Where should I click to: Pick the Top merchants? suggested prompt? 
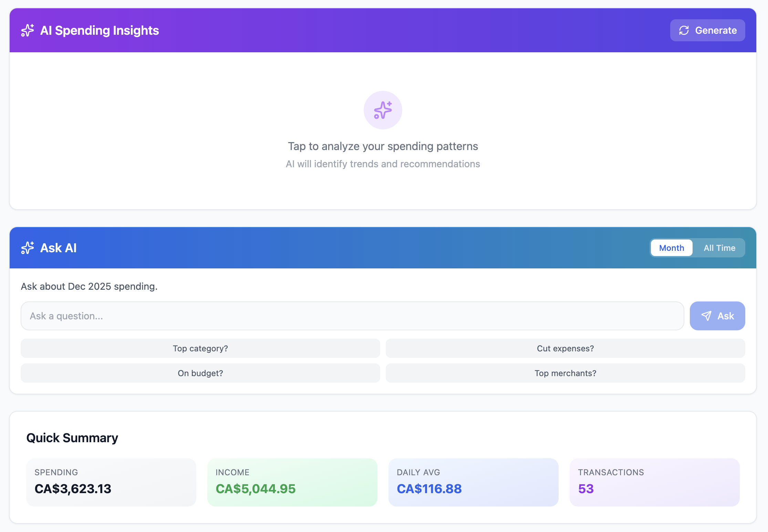tap(565, 373)
